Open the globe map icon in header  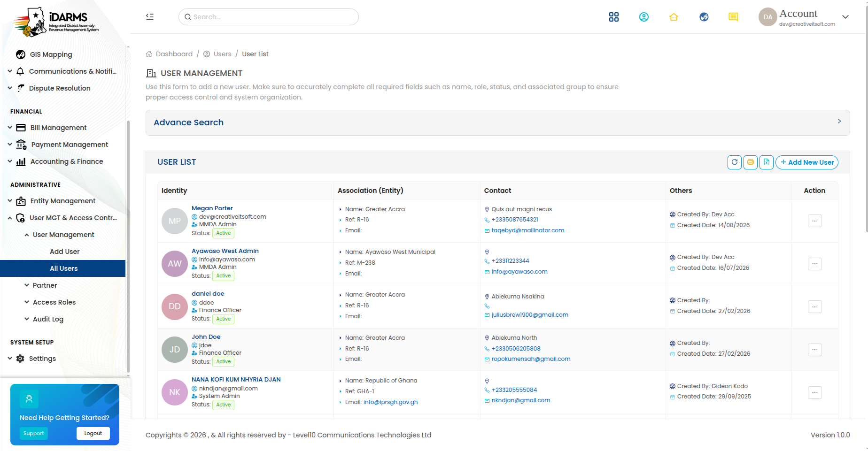pos(704,17)
